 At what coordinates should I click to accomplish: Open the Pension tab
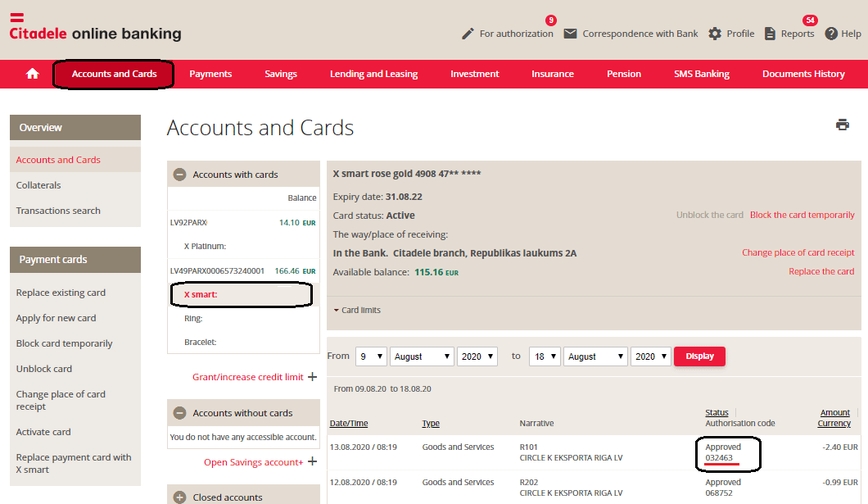click(624, 74)
